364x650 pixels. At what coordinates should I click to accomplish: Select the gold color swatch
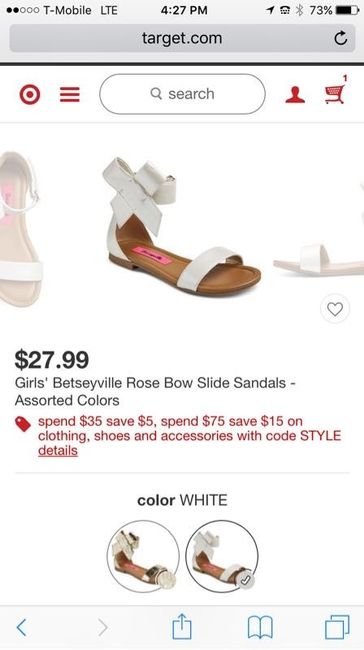coord(143,556)
